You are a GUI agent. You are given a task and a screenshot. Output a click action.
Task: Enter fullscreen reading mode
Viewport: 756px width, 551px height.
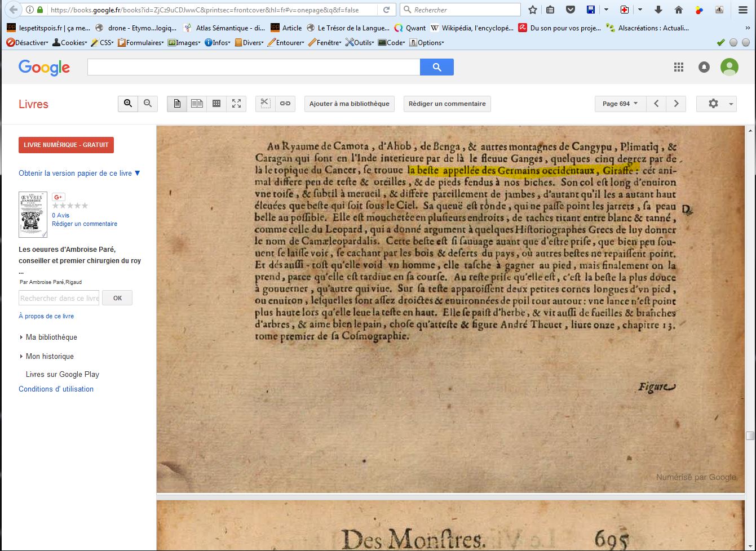point(236,104)
